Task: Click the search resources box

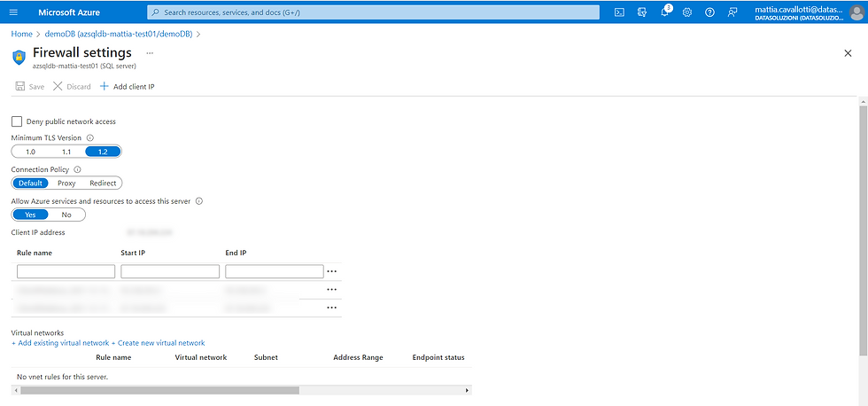Action: [x=373, y=12]
